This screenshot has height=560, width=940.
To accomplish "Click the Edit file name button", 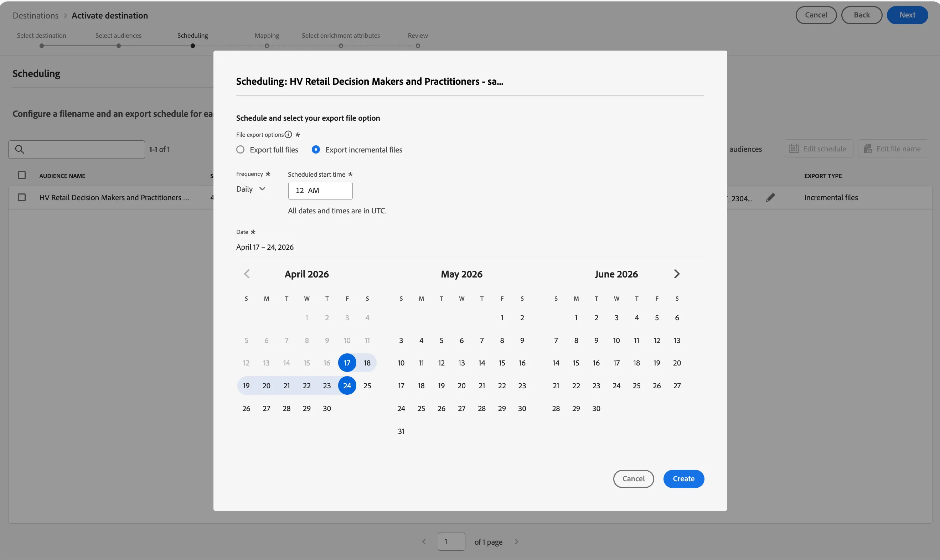I will (x=893, y=149).
